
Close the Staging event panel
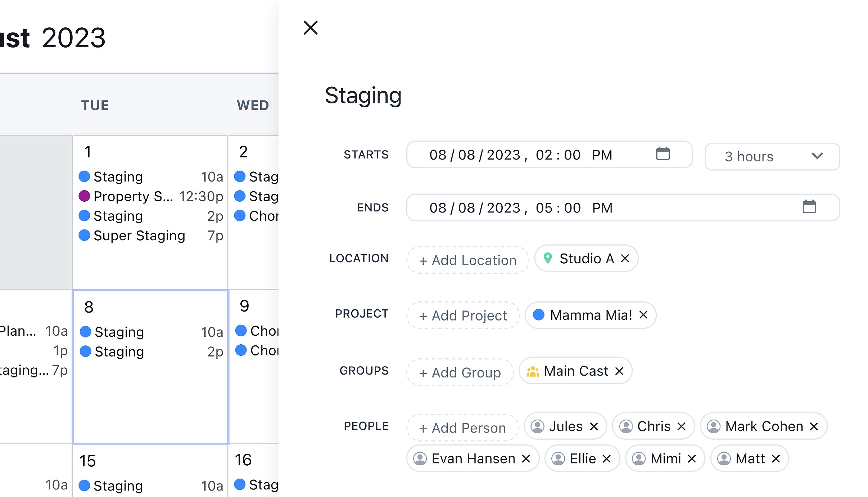[x=310, y=28]
